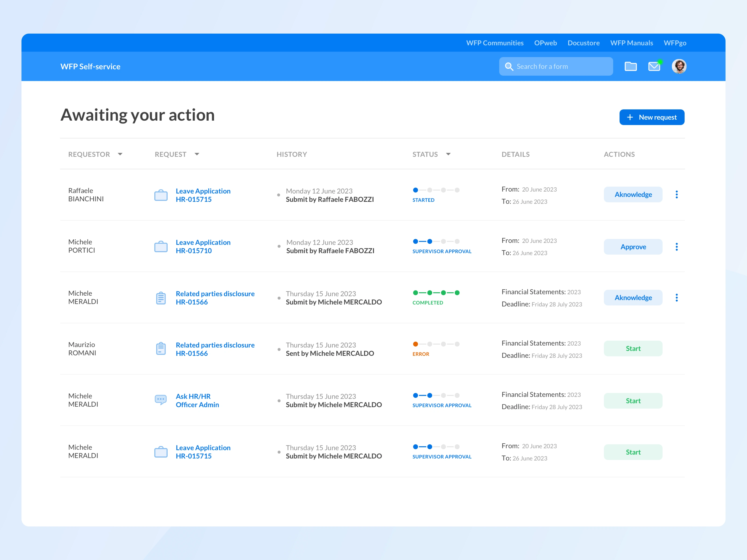Expand the REQUEST column filter dropdown
The image size is (747, 560).
197,154
